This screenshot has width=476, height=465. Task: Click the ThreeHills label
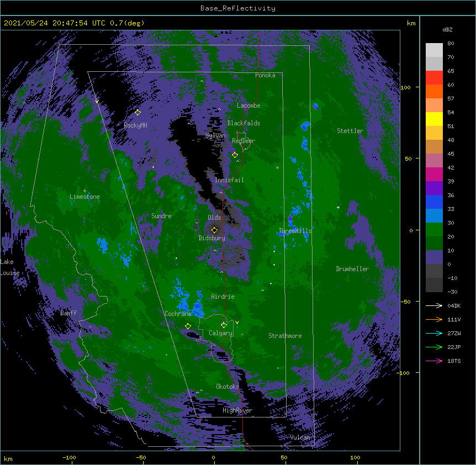[x=295, y=231]
